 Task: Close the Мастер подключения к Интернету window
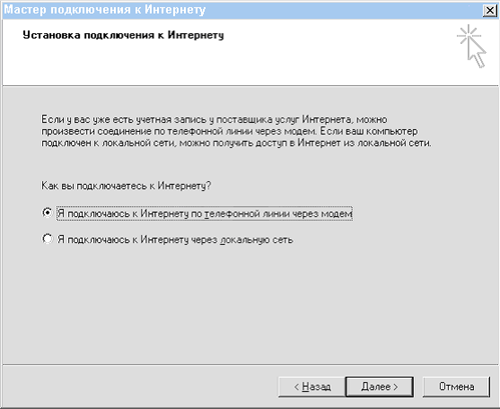click(x=490, y=10)
